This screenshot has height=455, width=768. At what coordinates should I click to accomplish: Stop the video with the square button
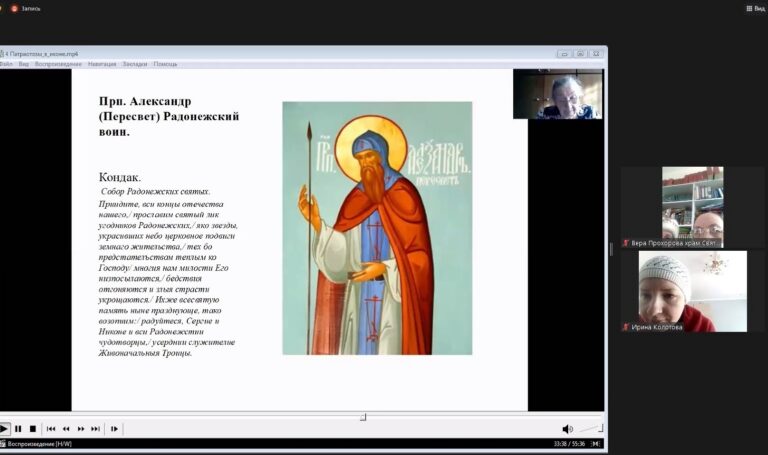33,429
